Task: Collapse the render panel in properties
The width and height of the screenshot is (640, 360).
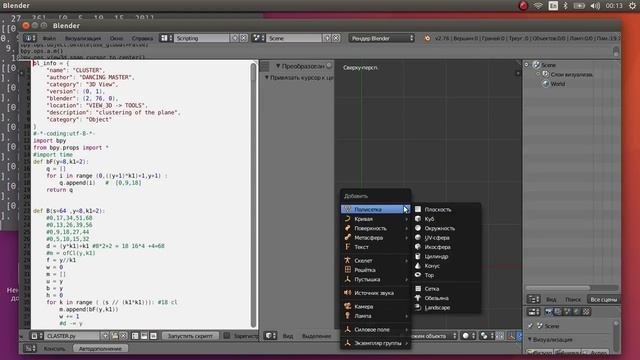Action: (x=530, y=339)
